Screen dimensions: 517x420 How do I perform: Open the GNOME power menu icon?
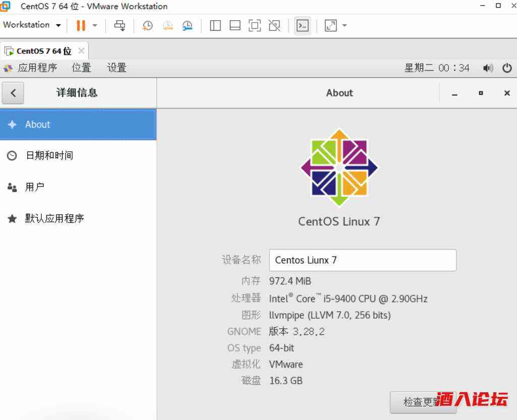pos(507,68)
